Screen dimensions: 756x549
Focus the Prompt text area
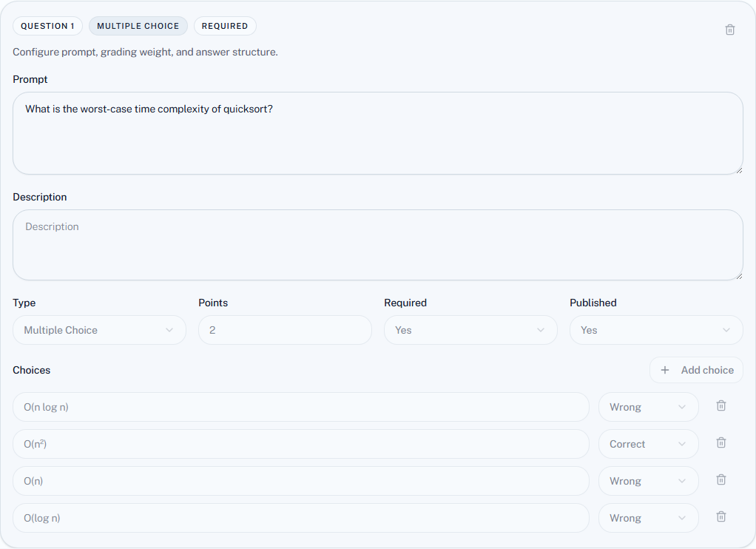[378, 133]
